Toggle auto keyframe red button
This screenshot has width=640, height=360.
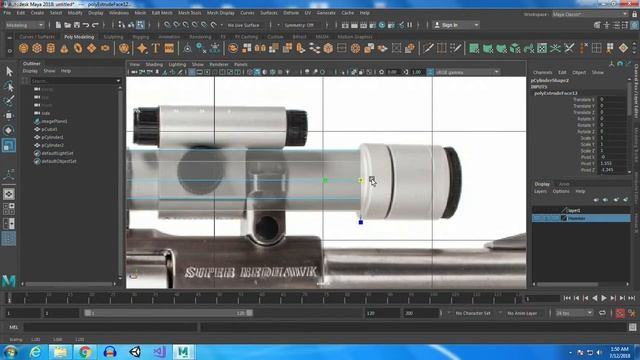click(x=620, y=313)
